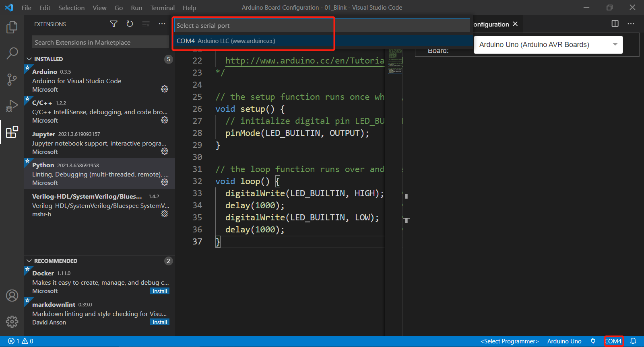Open manage gear for Python extension

pos(165,182)
